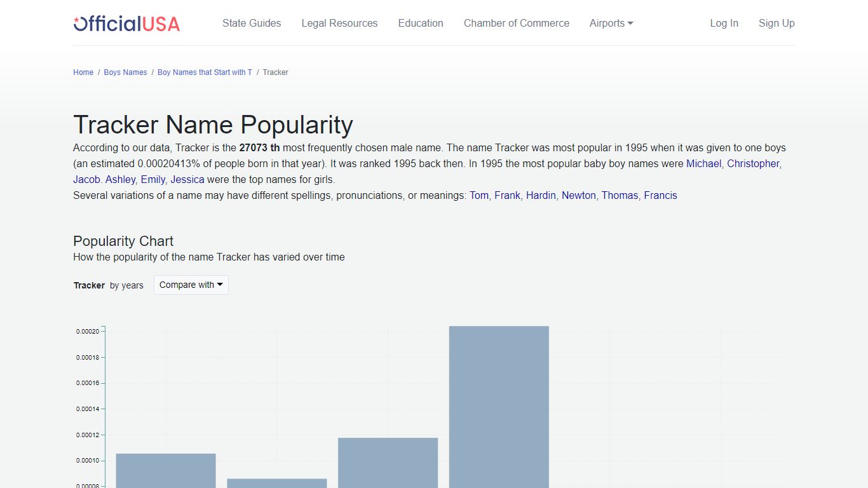Select the Tracker Name Popularity heading
Viewport: 868px width, 488px height.
pyautogui.click(x=213, y=125)
